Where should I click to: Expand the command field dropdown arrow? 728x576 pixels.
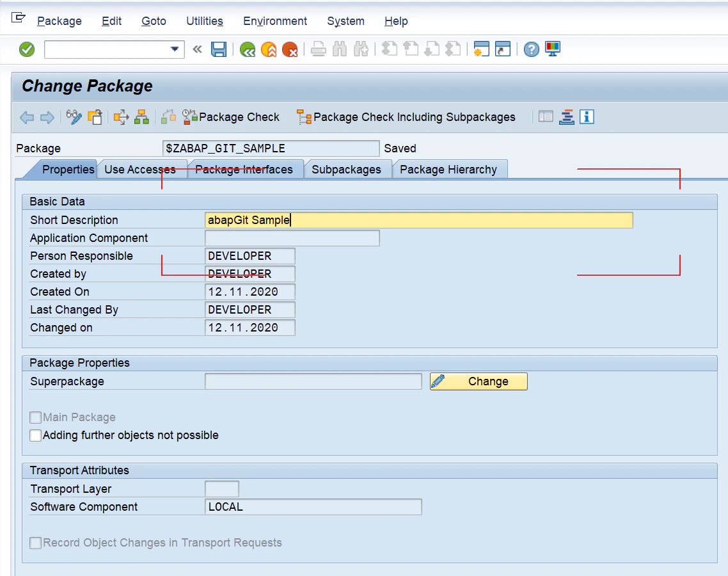175,49
